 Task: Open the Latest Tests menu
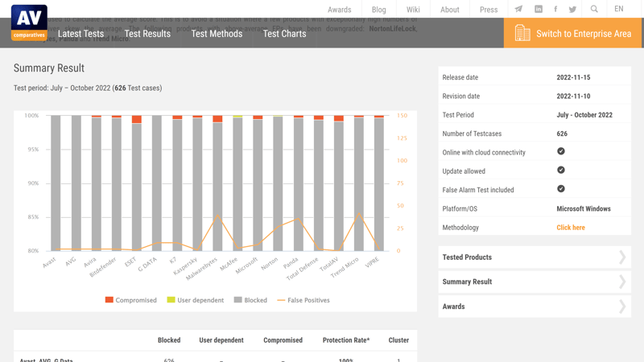pos(80,34)
